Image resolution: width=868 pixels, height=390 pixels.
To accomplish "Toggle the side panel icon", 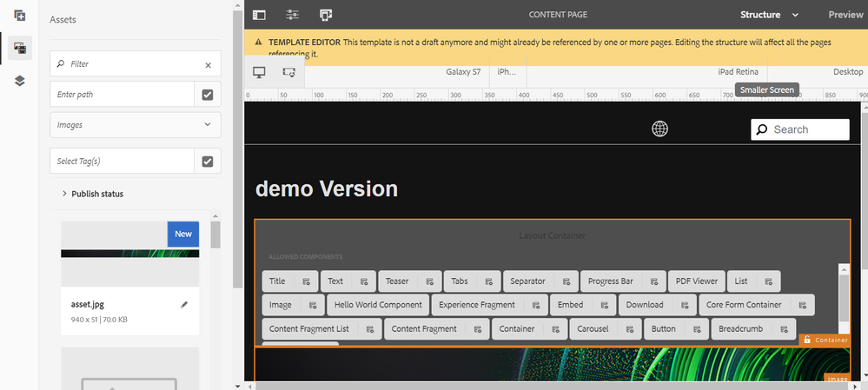I will coord(259,15).
